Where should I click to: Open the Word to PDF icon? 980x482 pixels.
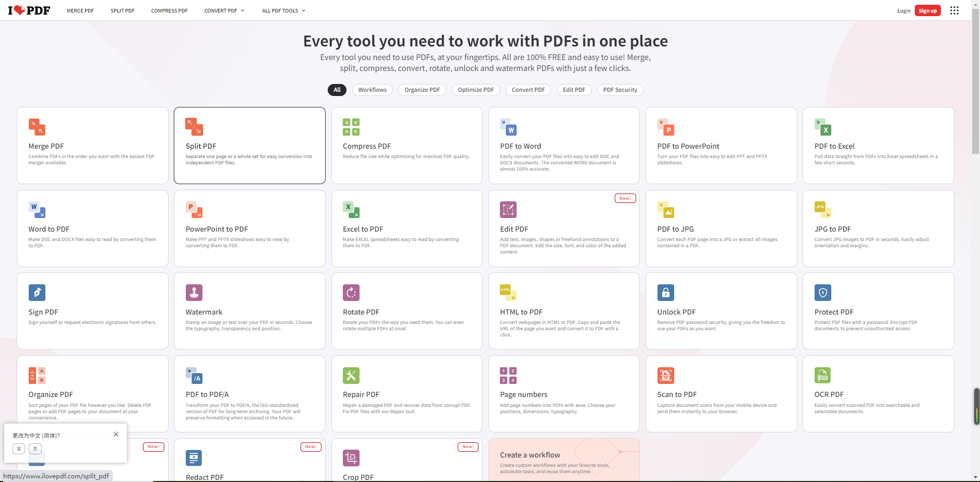pos(37,210)
